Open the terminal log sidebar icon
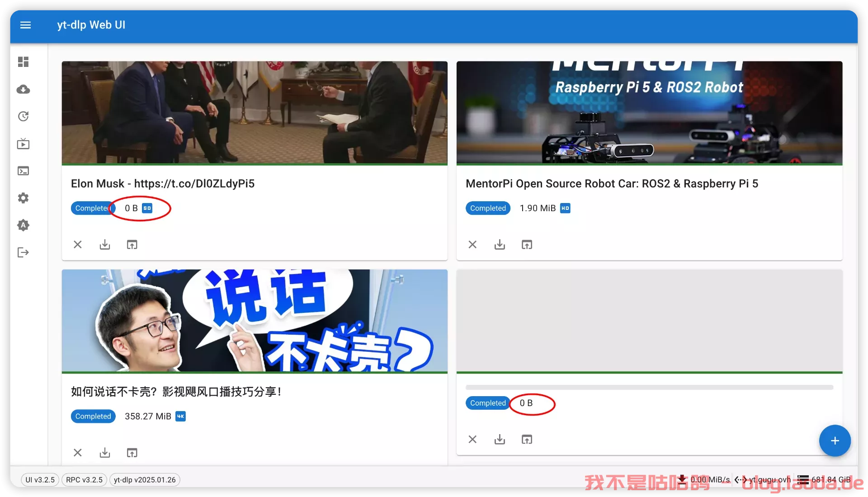This screenshot has height=497, width=868. pos(24,171)
